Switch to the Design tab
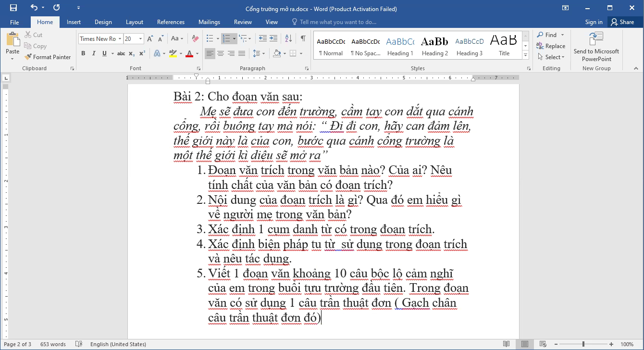 click(103, 22)
